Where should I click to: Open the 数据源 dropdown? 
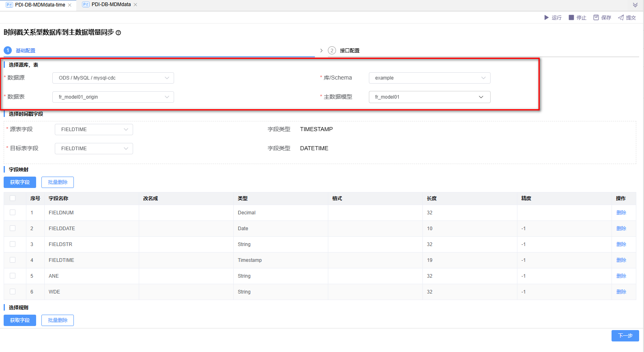click(113, 78)
